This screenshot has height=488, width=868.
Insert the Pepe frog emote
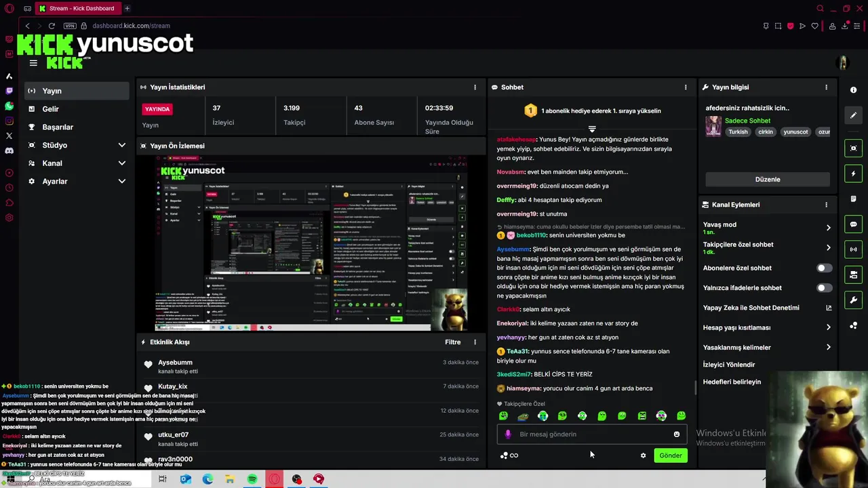coord(523,416)
